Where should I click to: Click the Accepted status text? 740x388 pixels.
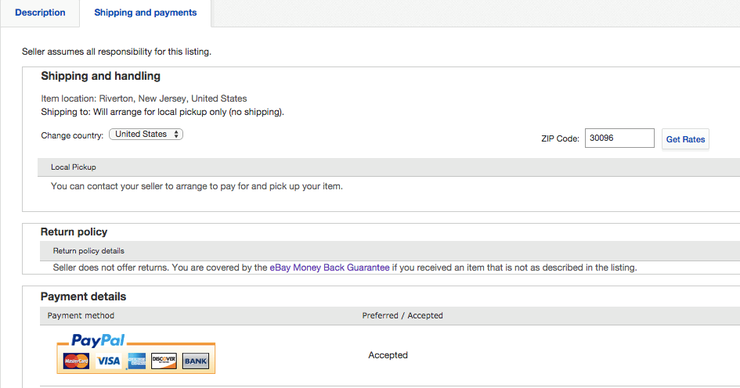pyautogui.click(x=388, y=355)
